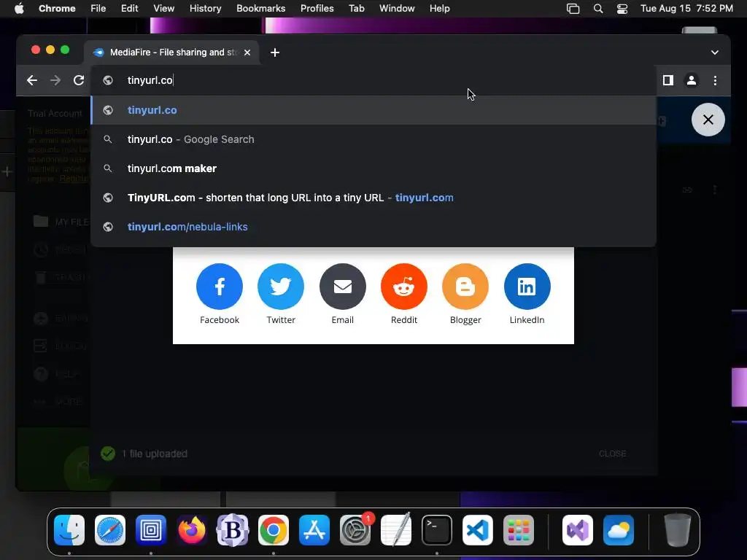Select the Blogger share icon

(465, 287)
